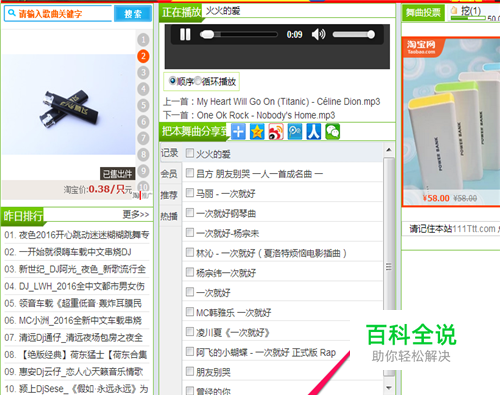Share to Sina Weibo icon
The height and width of the screenshot is (395, 500).
coord(276,132)
